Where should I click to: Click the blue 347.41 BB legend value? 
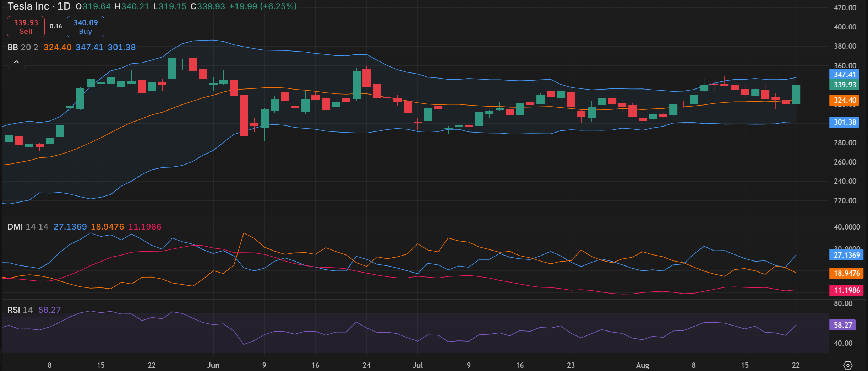click(x=89, y=47)
